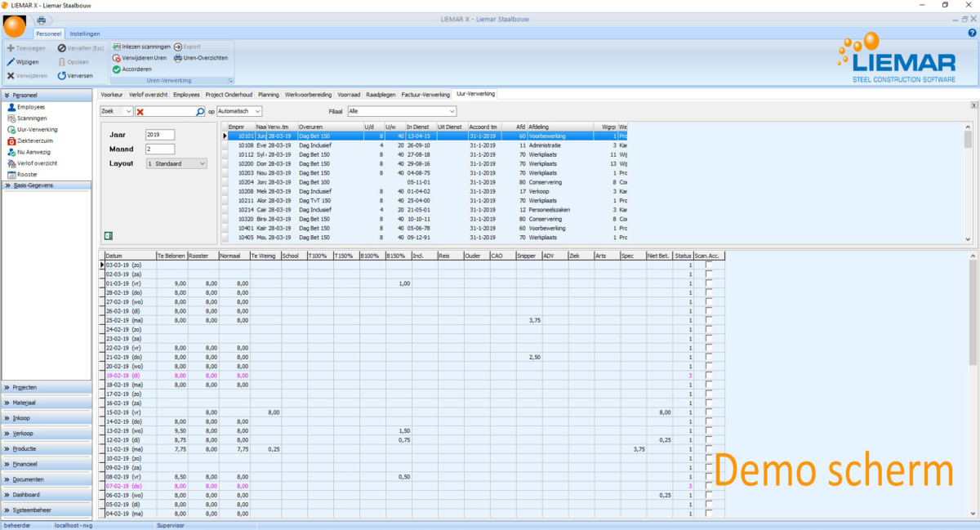This screenshot has width=980, height=530.
Task: Open the Automatisch search mode dropdown
Action: (257, 111)
